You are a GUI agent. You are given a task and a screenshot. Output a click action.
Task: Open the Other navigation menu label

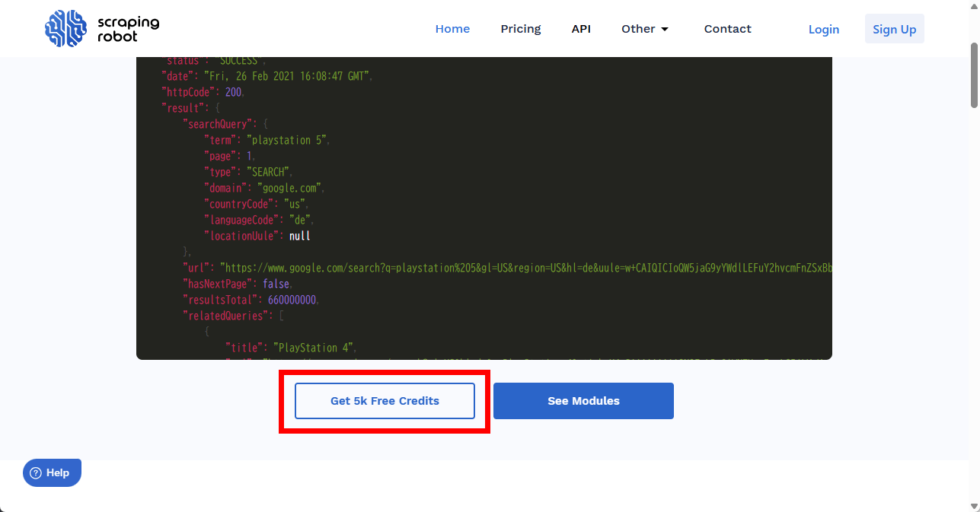637,29
